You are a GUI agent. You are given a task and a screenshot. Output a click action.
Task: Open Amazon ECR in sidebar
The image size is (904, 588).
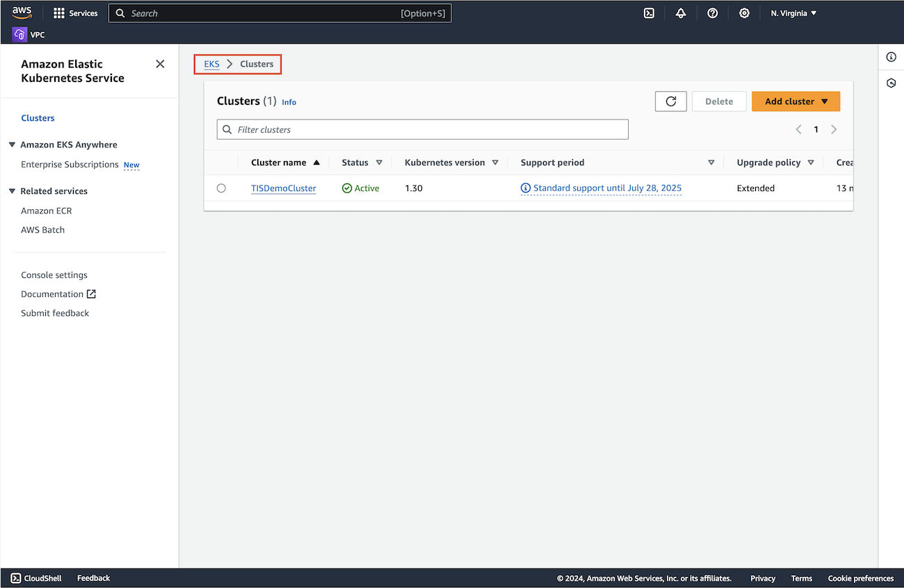tap(47, 211)
